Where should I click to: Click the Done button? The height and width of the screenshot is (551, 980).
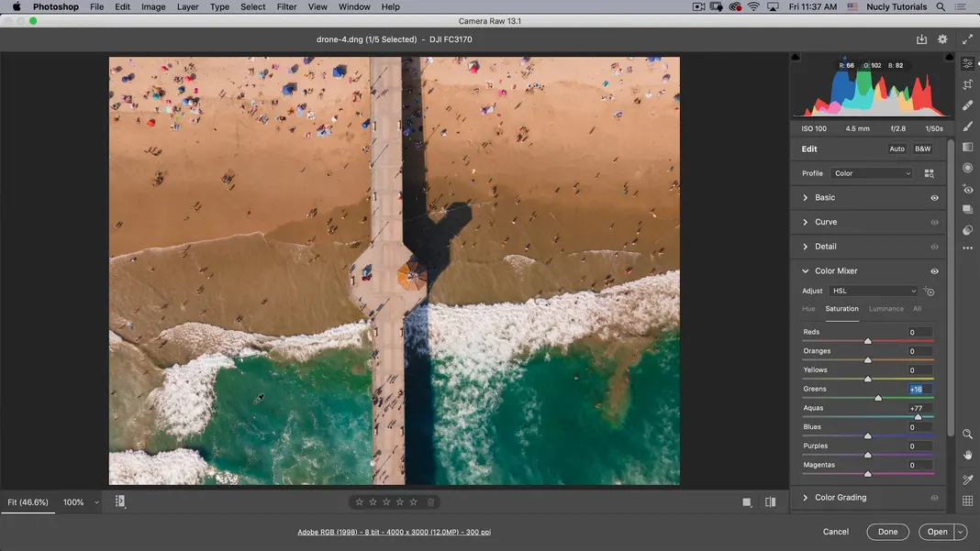pyautogui.click(x=887, y=532)
